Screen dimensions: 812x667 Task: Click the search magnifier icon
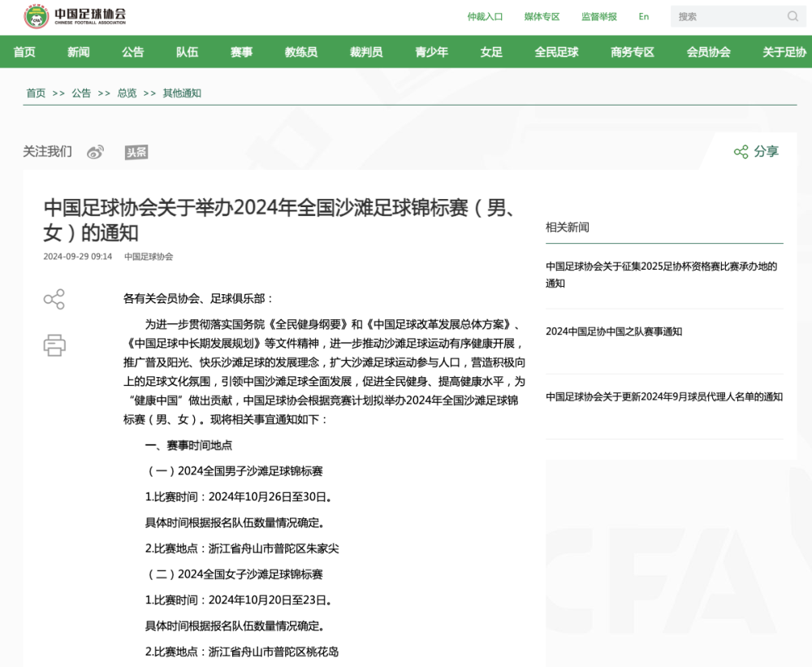point(793,16)
